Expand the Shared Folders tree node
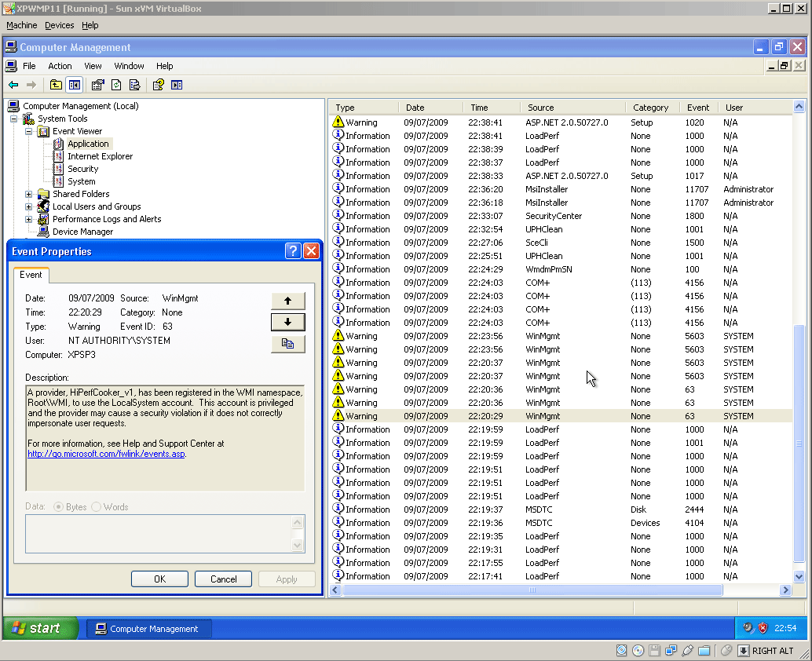 [x=29, y=194]
